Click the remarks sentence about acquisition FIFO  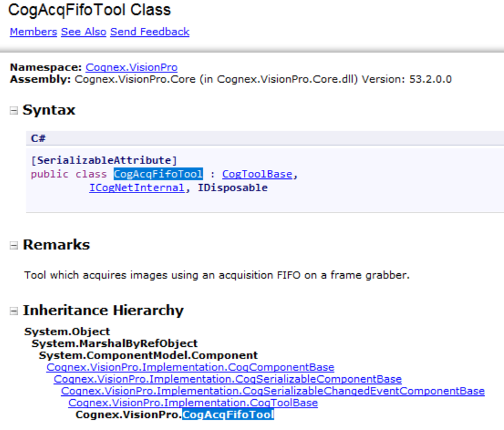(x=217, y=275)
